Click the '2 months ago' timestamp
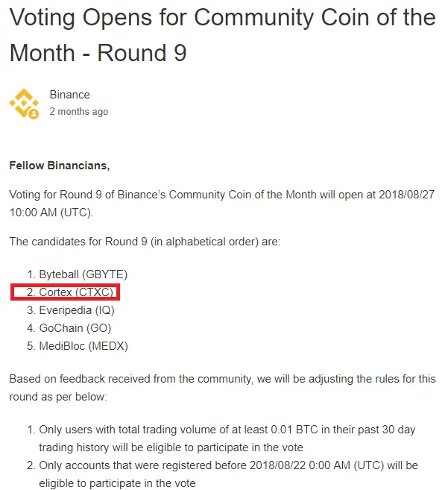Screen dimensions: 448x490 click(79, 112)
